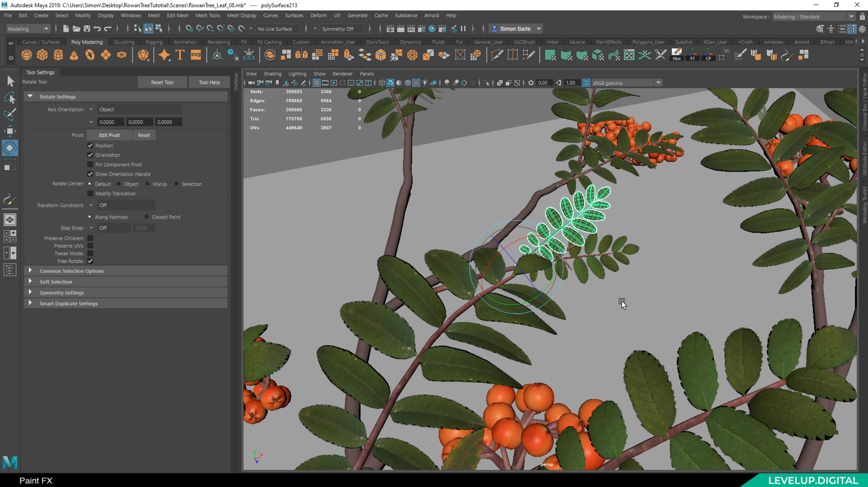The width and height of the screenshot is (868, 487).
Task: Open the History (Hist) toolbar icon
Action: click(677, 55)
